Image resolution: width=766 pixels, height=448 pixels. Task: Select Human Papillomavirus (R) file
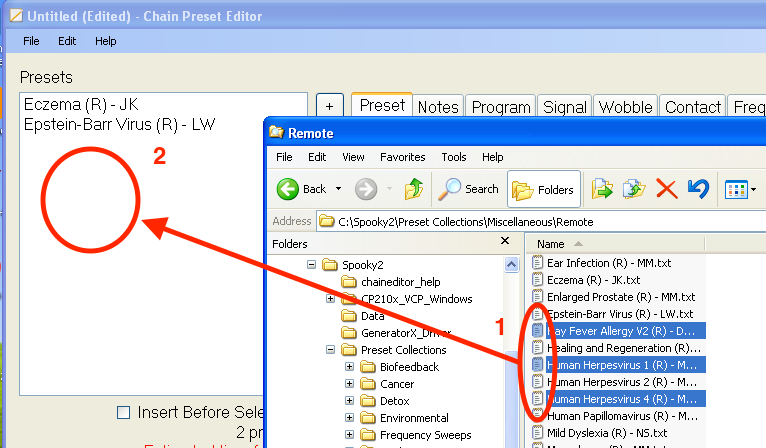click(x=622, y=416)
